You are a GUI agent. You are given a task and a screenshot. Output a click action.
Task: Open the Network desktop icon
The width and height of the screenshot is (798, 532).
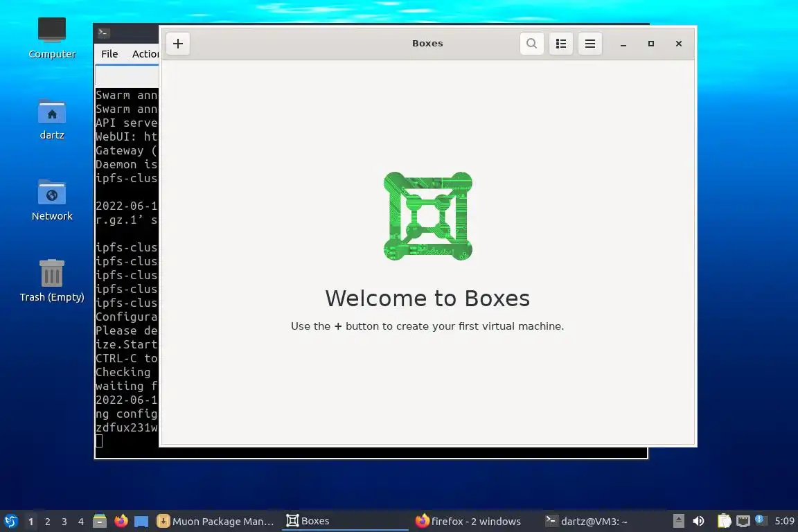[52, 201]
